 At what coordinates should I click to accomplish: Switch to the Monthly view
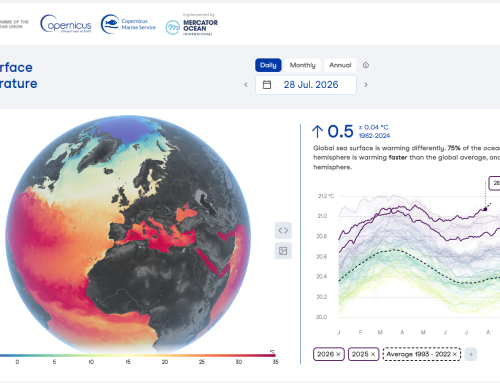[x=302, y=65]
